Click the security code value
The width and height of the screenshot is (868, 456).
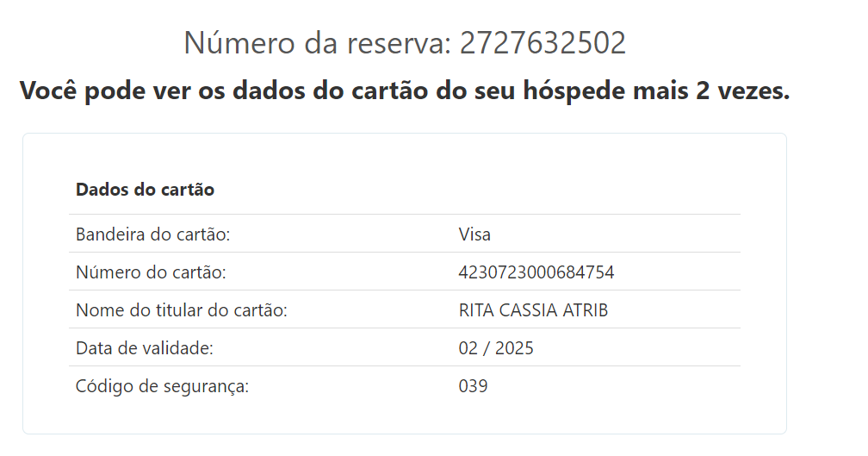(x=473, y=386)
